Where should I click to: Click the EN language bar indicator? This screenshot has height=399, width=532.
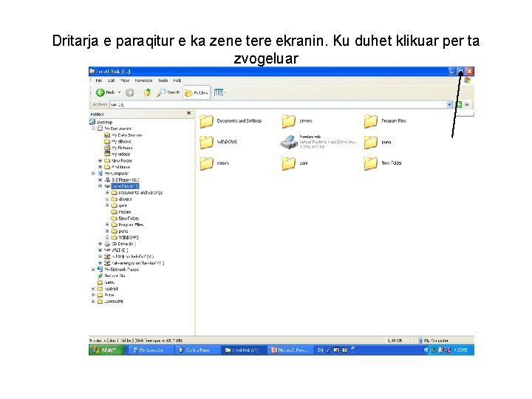(320, 350)
